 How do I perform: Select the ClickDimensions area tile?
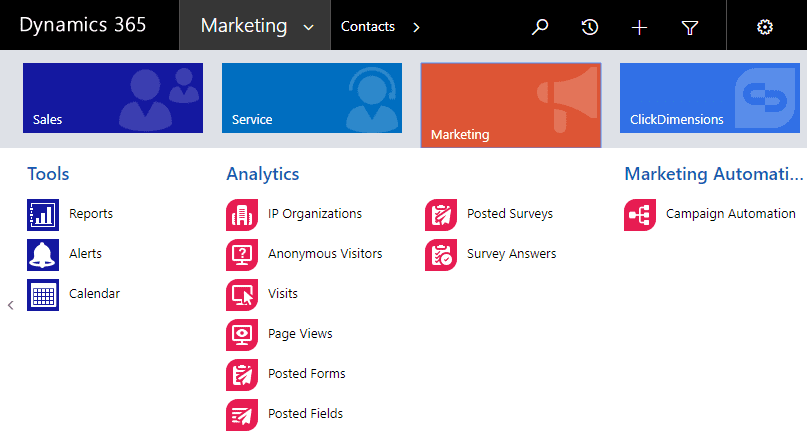pyautogui.click(x=710, y=98)
